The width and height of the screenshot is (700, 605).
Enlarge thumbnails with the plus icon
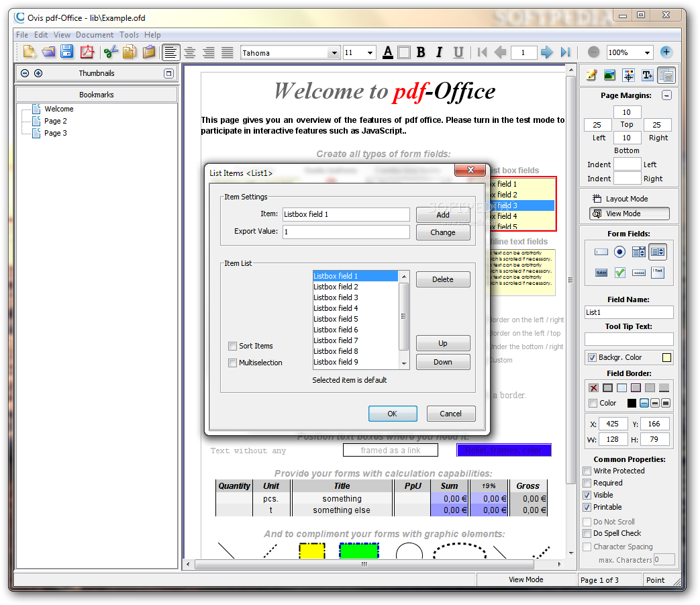pos(38,73)
